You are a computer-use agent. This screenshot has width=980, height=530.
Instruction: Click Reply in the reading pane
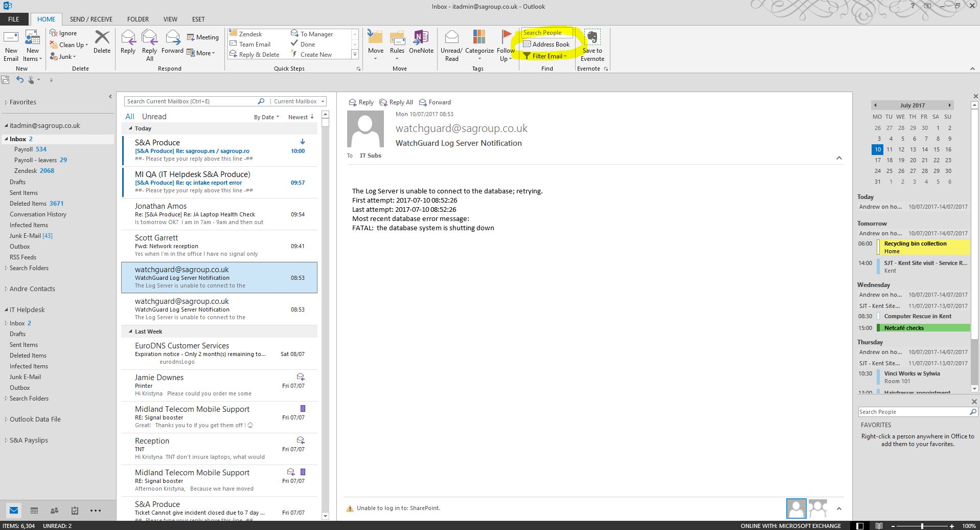tap(361, 102)
